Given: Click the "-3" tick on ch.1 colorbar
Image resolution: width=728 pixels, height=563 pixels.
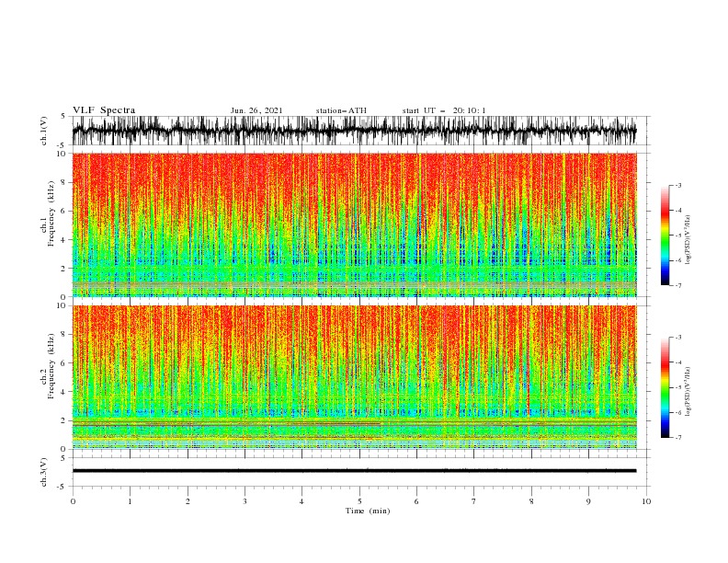Looking at the screenshot, I should [678, 185].
